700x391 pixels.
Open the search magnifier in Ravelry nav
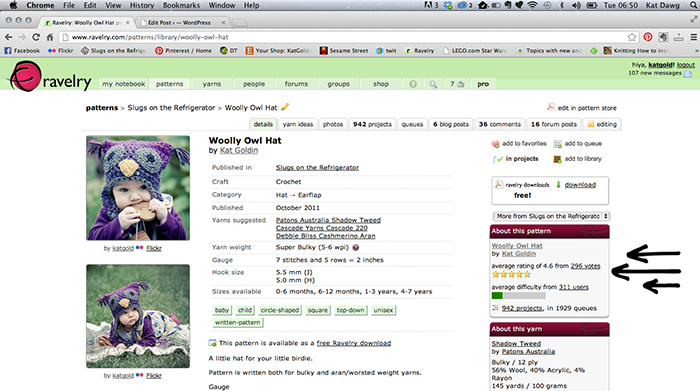[x=433, y=84]
